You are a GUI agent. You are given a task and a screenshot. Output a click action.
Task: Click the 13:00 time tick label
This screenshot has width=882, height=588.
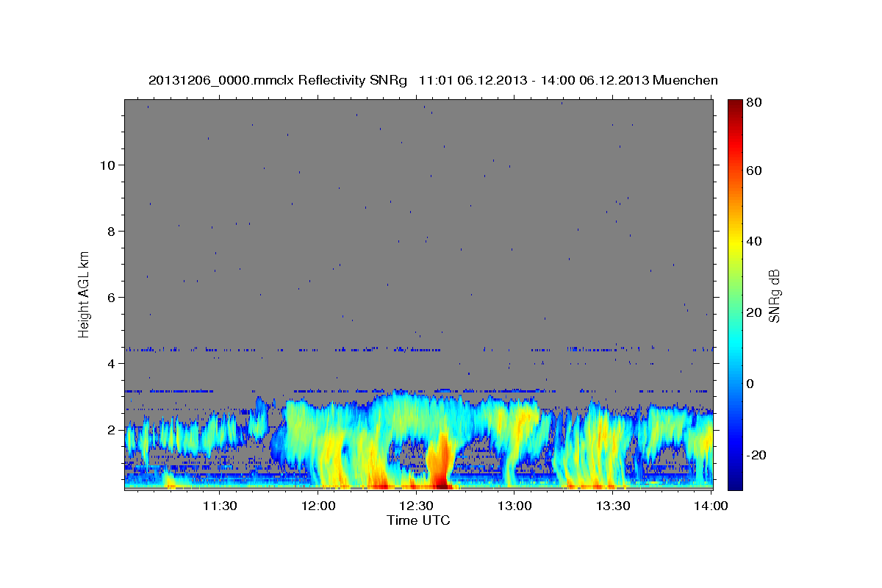coord(514,506)
